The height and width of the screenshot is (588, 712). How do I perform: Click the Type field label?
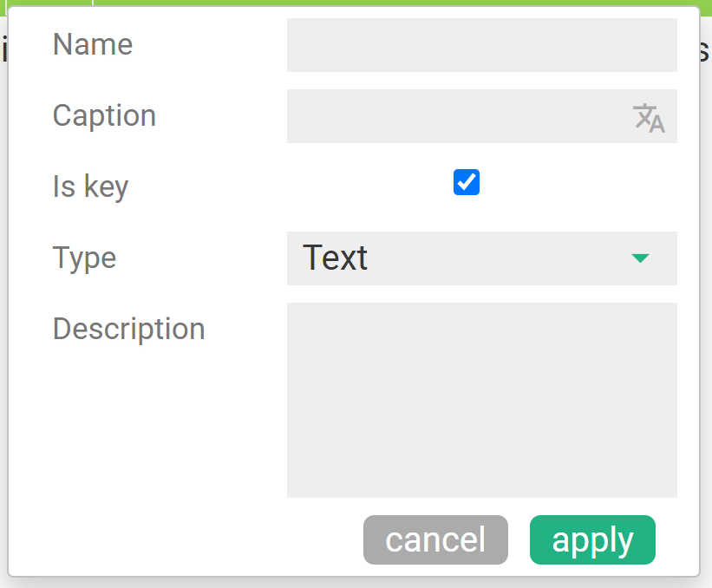pos(84,258)
